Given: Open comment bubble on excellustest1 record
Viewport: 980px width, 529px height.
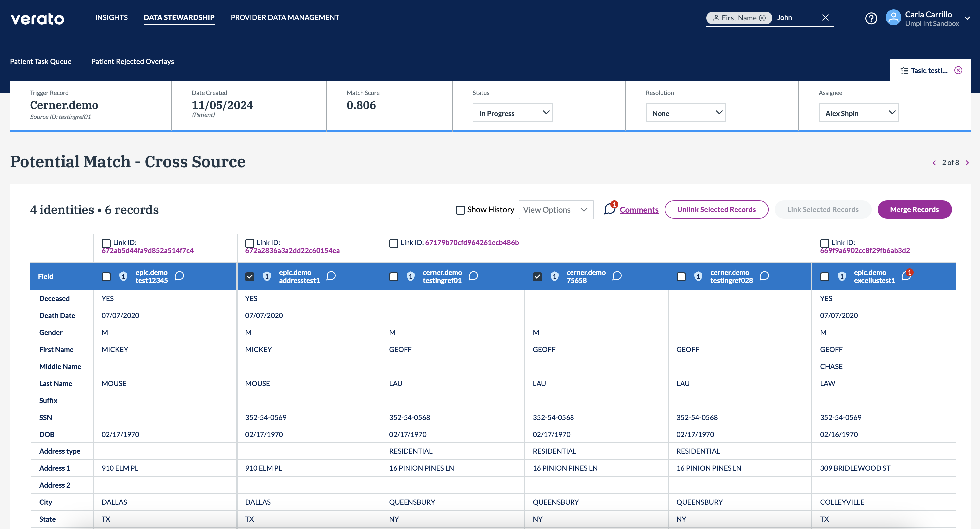Looking at the screenshot, I should [x=906, y=276].
